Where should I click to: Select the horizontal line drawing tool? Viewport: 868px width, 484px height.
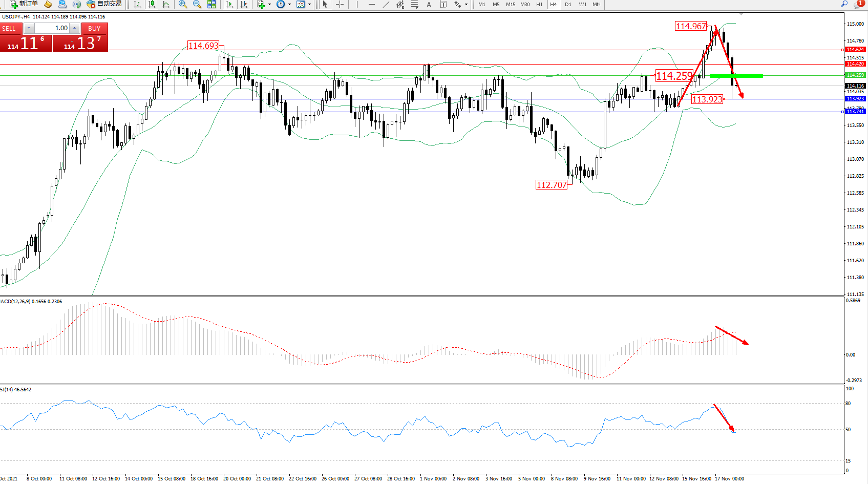pyautogui.click(x=371, y=4)
